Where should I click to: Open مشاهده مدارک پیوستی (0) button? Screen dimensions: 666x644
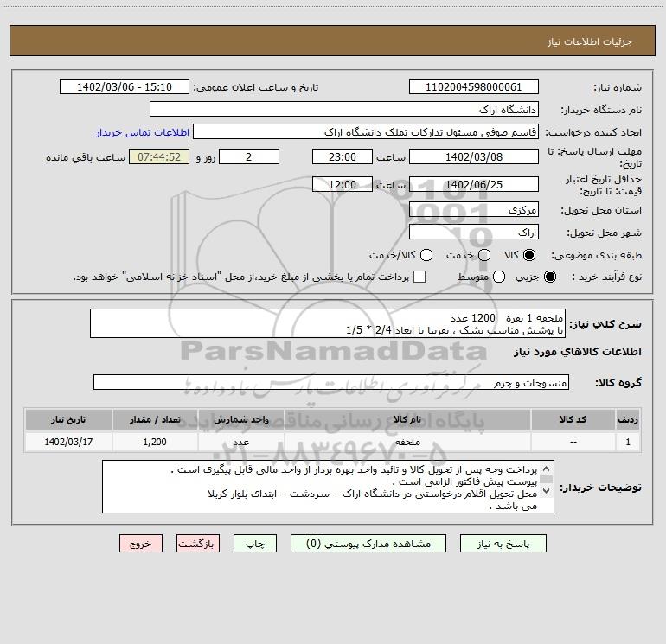pyautogui.click(x=368, y=544)
